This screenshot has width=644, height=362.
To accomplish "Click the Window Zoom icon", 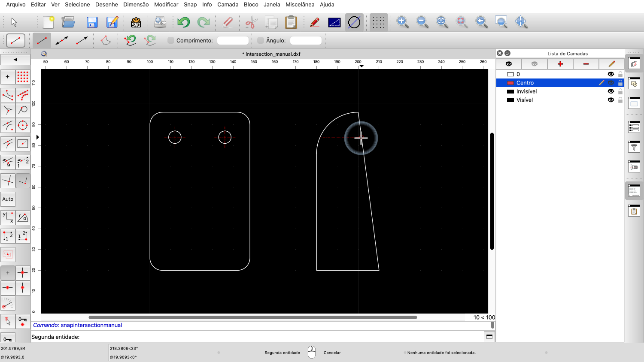I will click(x=501, y=22).
